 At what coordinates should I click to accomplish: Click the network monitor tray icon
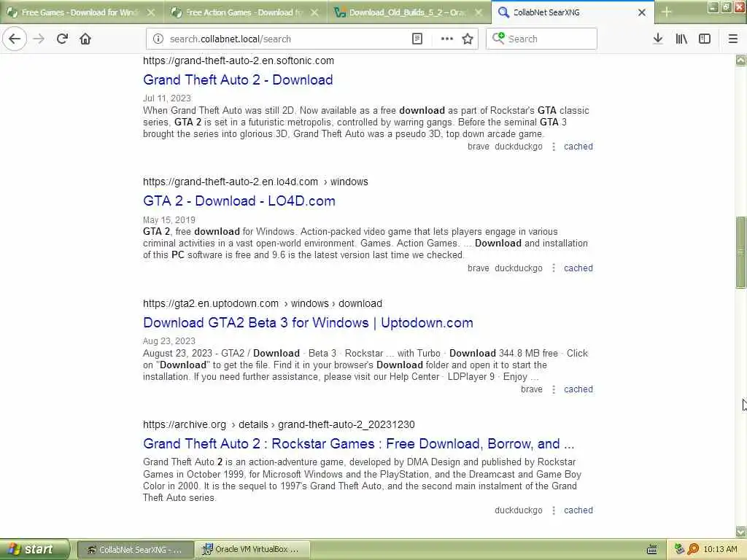pyautogui.click(x=680, y=550)
